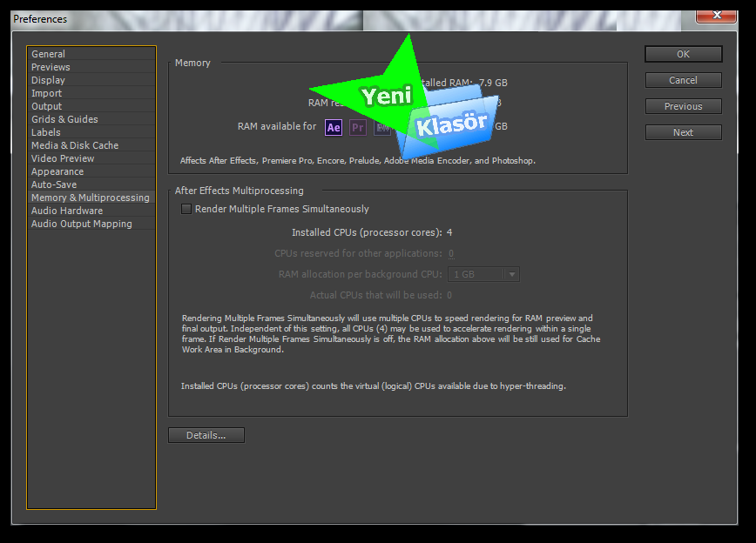The height and width of the screenshot is (543, 756).
Task: Open Grids & Guides preferences
Action: point(64,119)
